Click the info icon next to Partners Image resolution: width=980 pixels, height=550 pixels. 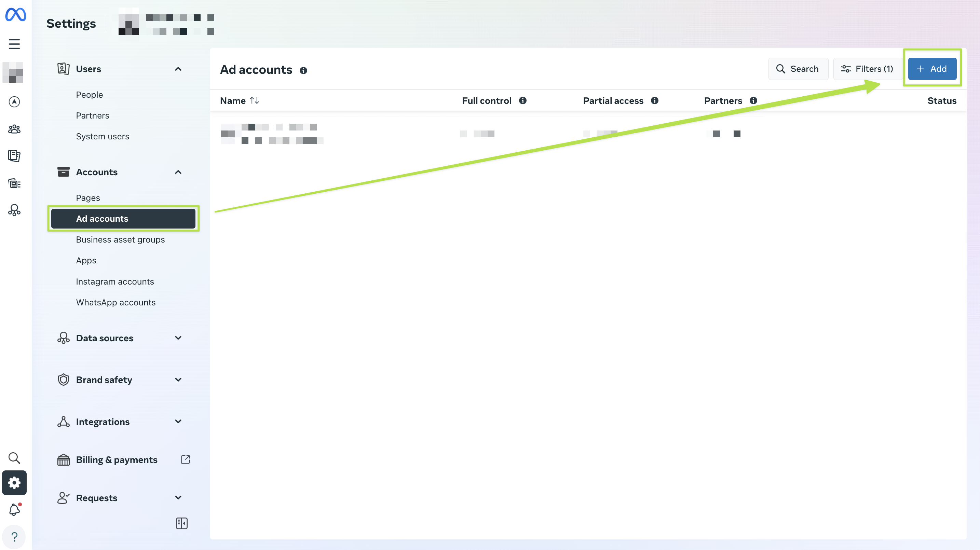coord(753,101)
